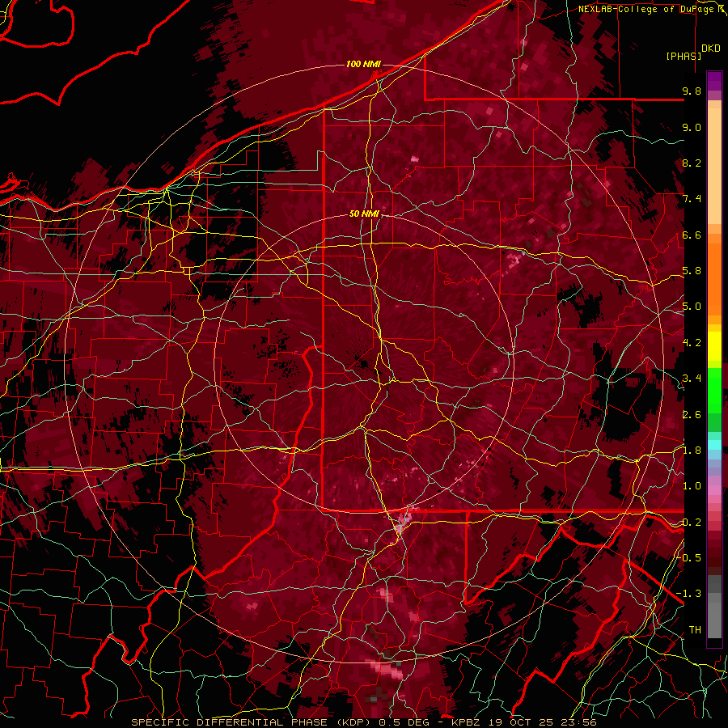Click the "DKD" units label above legend
This screenshot has height=728, width=728.
pos(710,49)
